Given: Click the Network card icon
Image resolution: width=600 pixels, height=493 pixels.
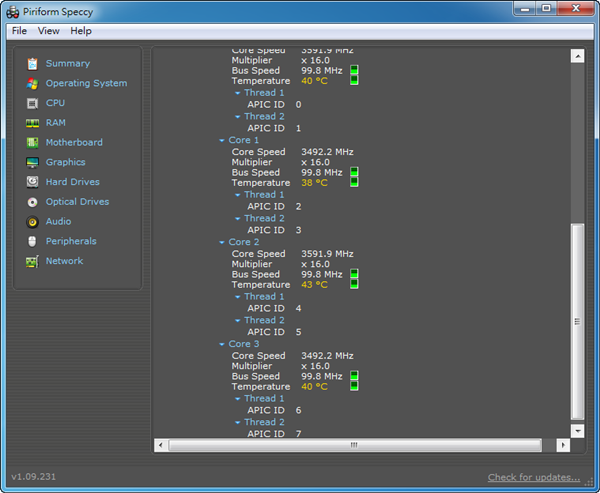Looking at the screenshot, I should point(33,261).
